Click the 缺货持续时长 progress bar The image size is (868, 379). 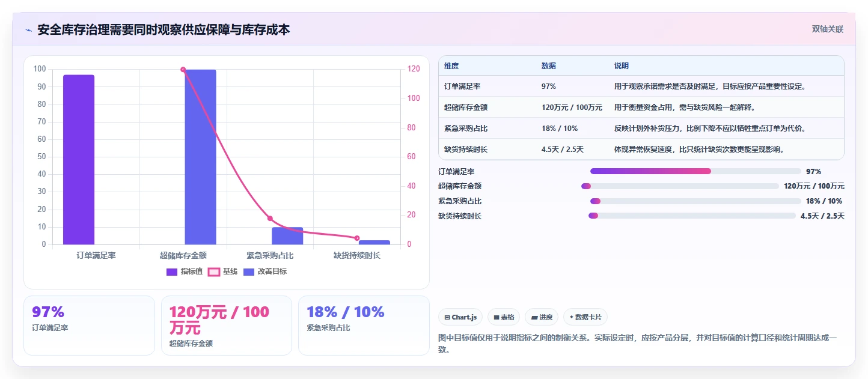pos(692,216)
